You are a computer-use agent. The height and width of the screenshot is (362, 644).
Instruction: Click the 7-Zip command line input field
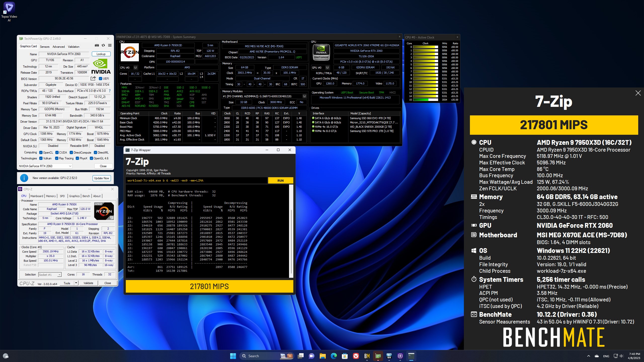[x=196, y=180]
